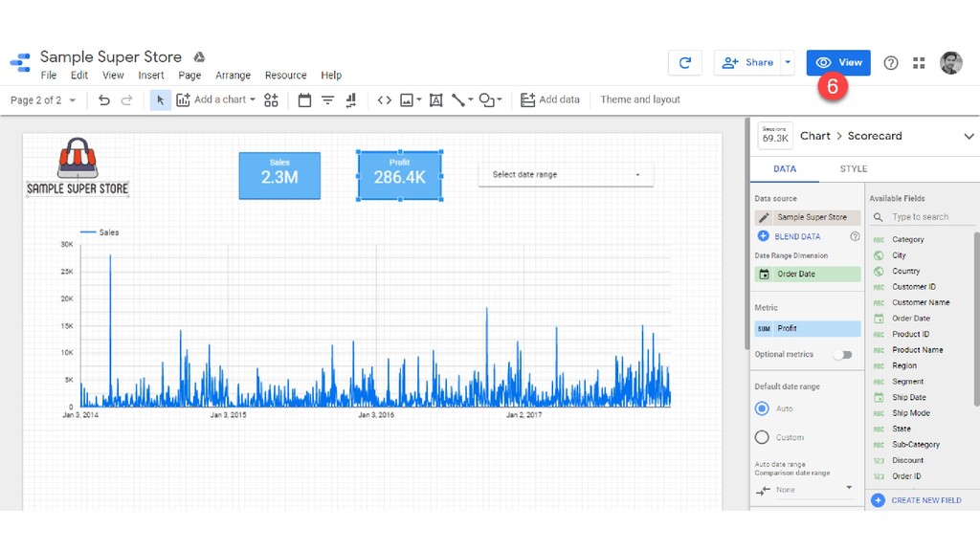Switch to the STYLE tab
Viewport: 980px width, 551px height.
[853, 168]
